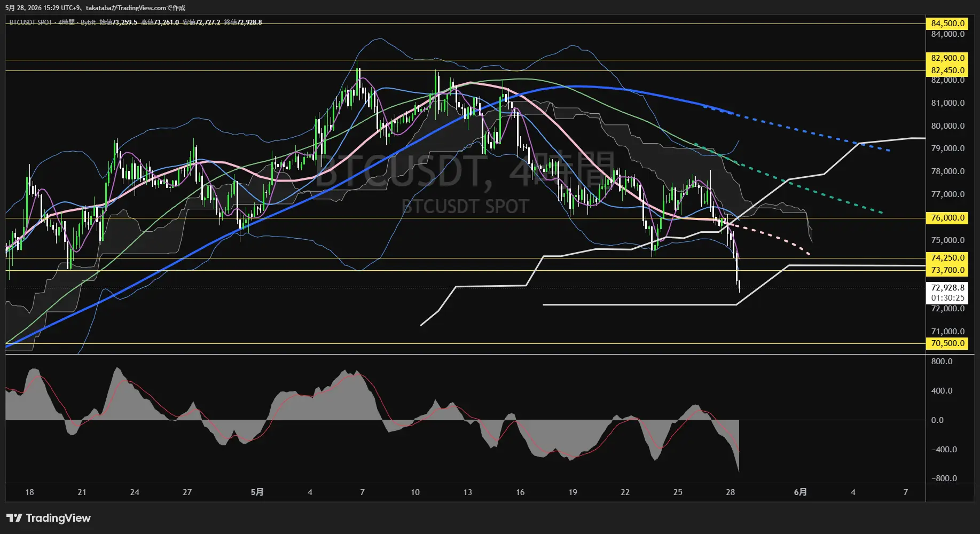Image resolution: width=980 pixels, height=534 pixels.
Task: Click the 71,000.0 price axis label
Action: (x=948, y=332)
